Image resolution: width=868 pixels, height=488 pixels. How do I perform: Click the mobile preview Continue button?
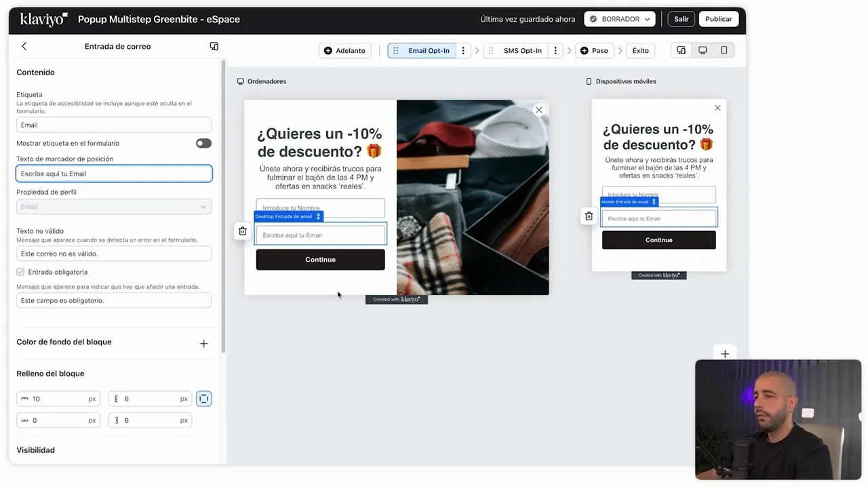[658, 240]
